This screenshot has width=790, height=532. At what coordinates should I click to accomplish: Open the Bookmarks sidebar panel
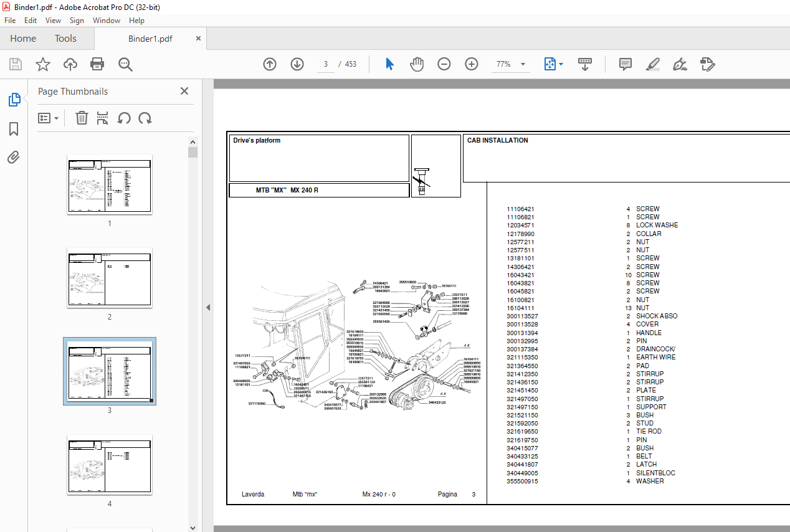[x=14, y=129]
